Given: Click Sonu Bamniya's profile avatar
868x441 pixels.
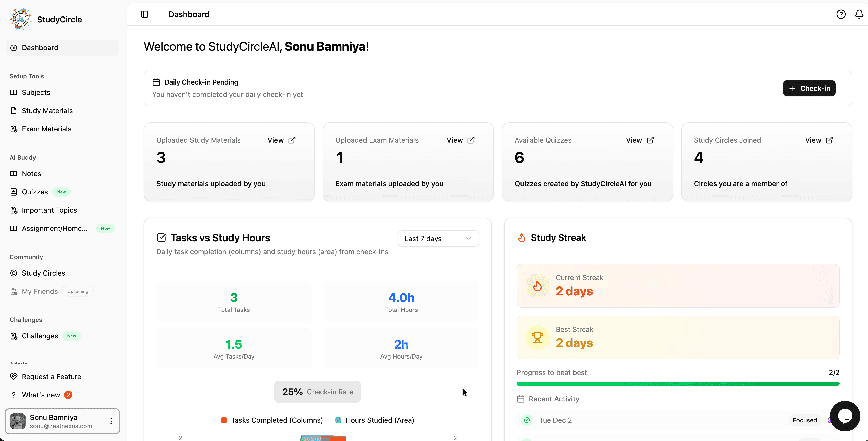Looking at the screenshot, I should 18,421.
